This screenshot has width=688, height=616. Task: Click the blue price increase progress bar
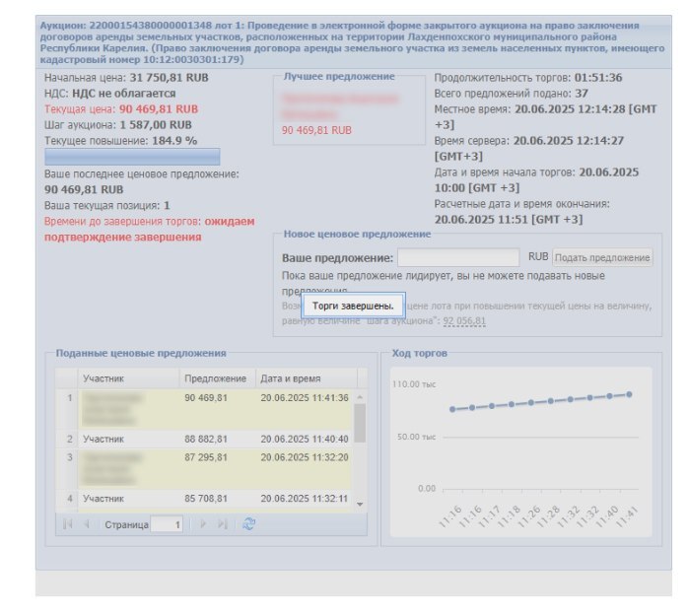click(x=132, y=157)
